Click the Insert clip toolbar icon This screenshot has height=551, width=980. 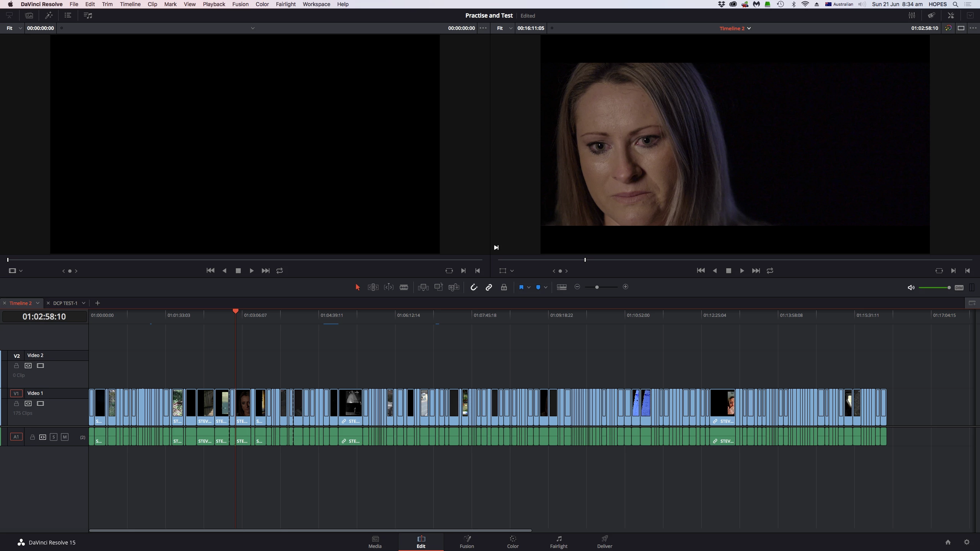pyautogui.click(x=423, y=287)
